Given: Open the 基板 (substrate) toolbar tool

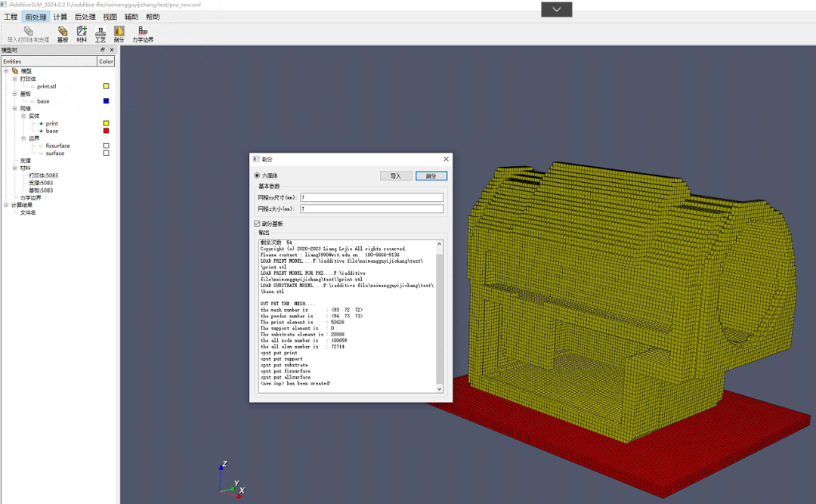Looking at the screenshot, I should click(x=63, y=34).
